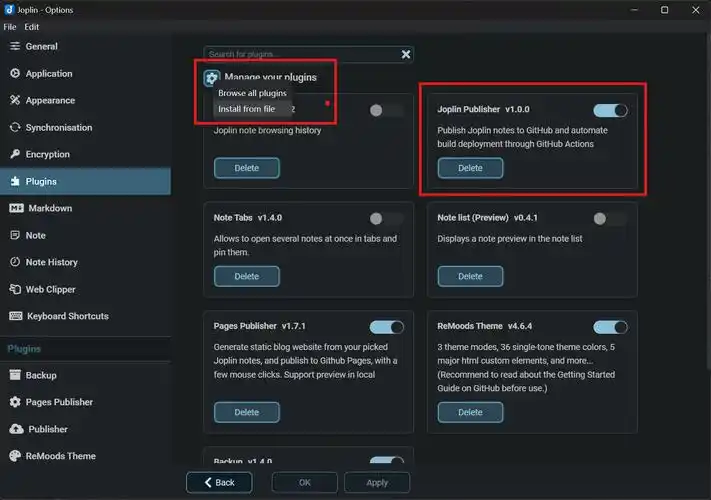Open Synchronisation settings via its sync icon

point(15,128)
